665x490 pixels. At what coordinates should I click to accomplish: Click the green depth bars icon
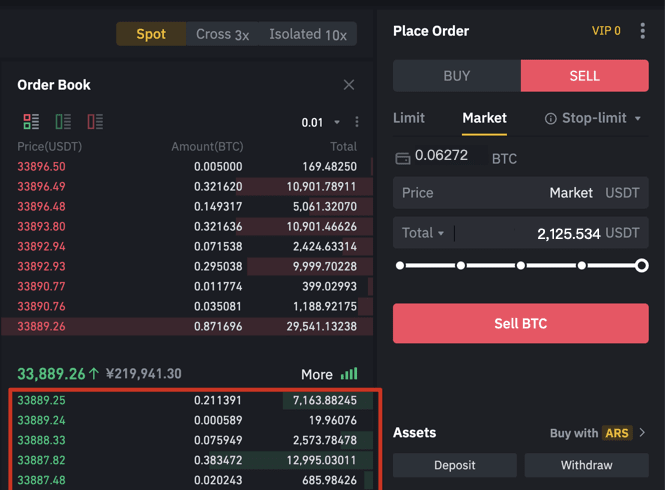click(x=349, y=374)
